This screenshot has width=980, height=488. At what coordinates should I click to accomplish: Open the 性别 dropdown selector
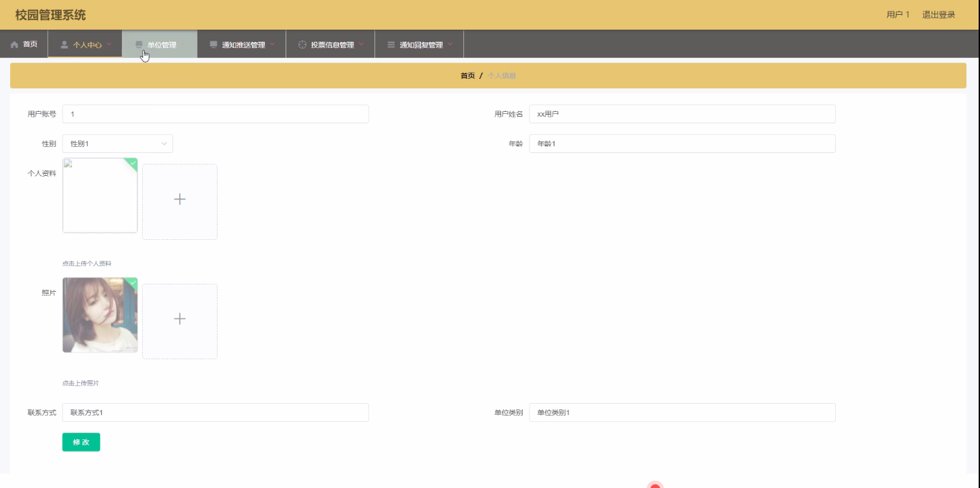click(118, 144)
